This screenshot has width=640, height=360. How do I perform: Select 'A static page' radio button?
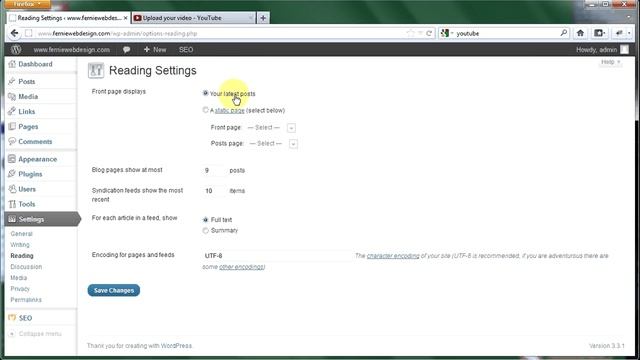pos(205,110)
